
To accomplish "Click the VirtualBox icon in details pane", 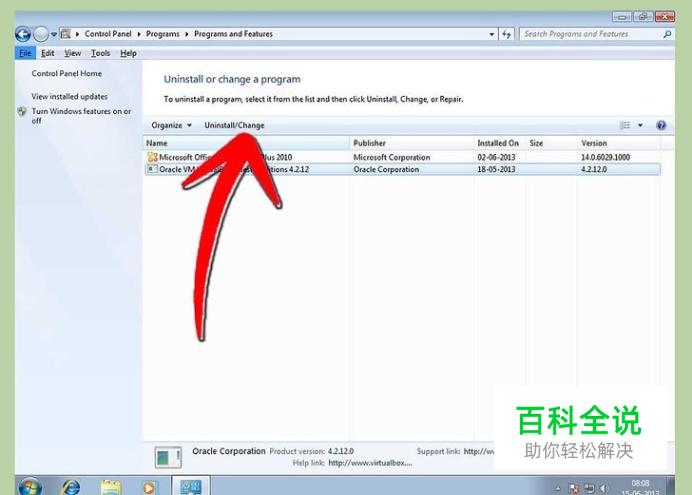I will (168, 457).
